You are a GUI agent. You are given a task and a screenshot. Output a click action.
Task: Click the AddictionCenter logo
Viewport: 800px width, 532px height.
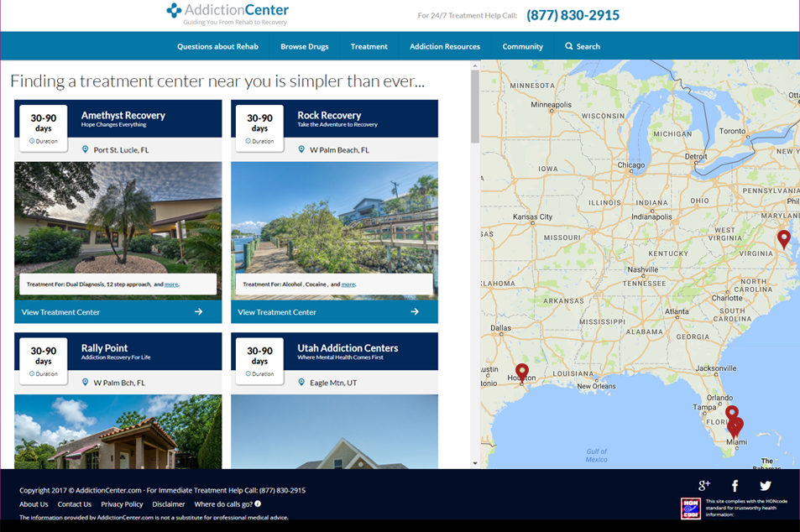227,14
